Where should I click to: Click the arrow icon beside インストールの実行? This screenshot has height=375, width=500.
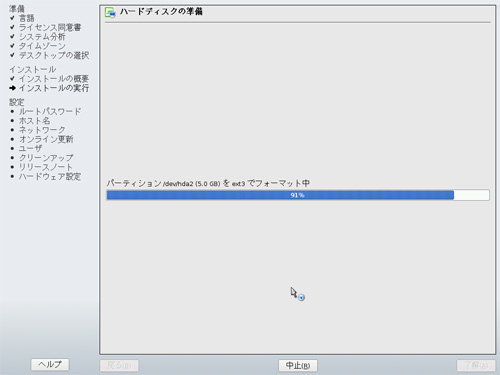point(12,88)
